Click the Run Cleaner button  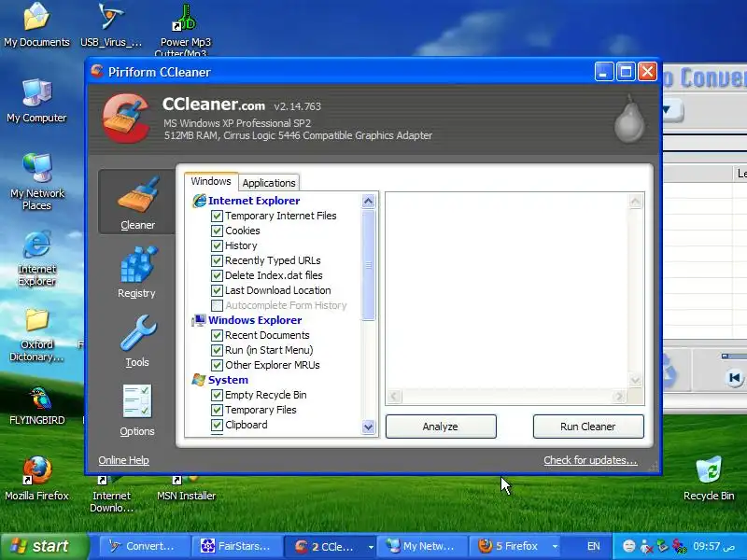click(x=588, y=427)
